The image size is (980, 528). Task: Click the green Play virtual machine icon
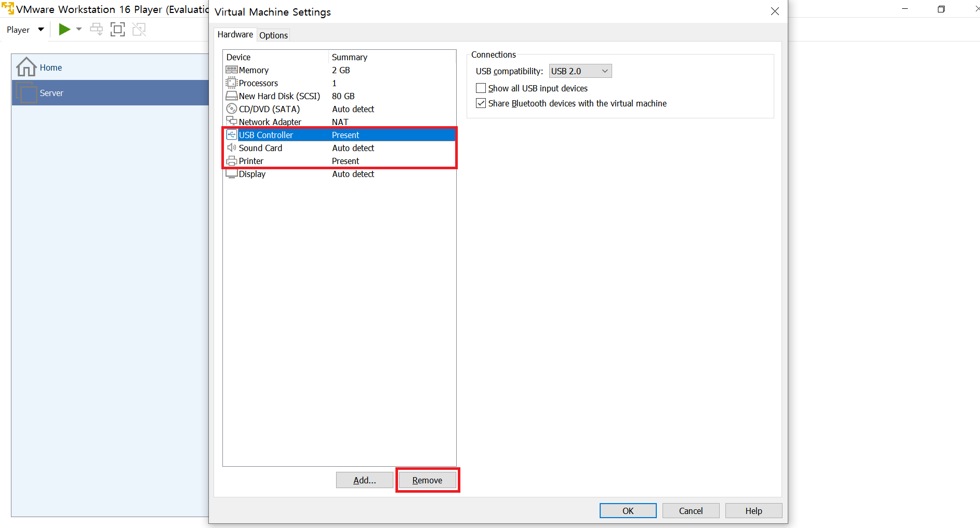pyautogui.click(x=64, y=29)
